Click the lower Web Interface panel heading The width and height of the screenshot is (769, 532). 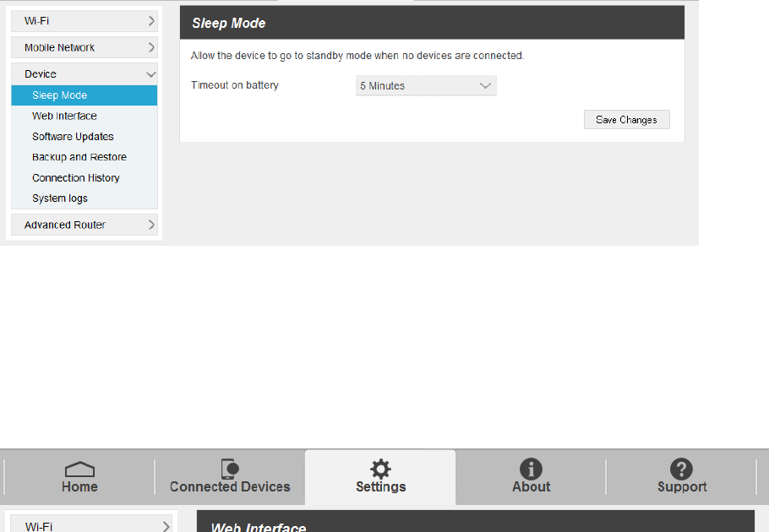click(x=259, y=527)
